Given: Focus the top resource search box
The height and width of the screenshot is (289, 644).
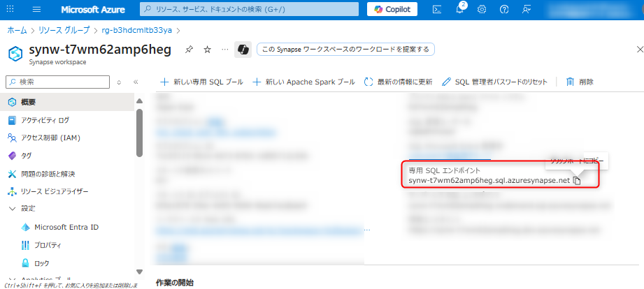Looking at the screenshot, I should click(x=250, y=9).
